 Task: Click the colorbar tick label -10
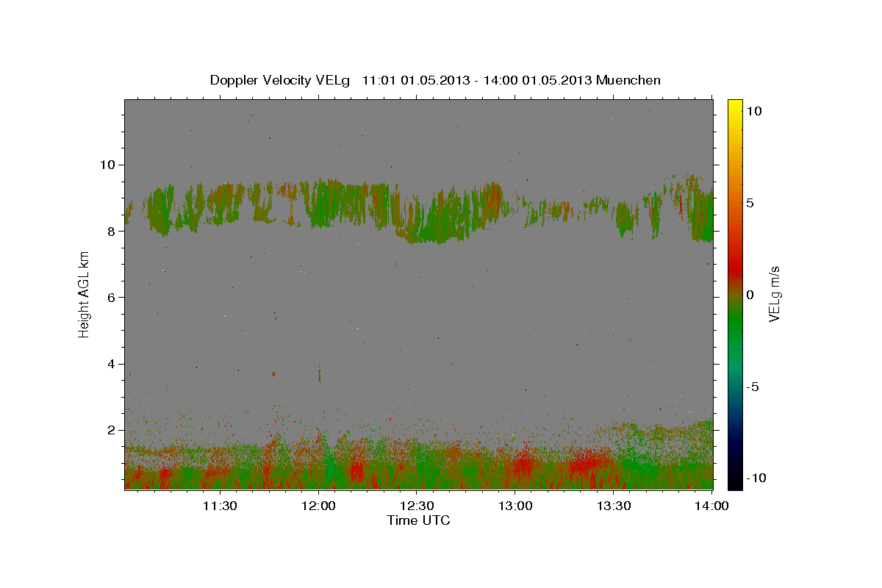[x=756, y=478]
